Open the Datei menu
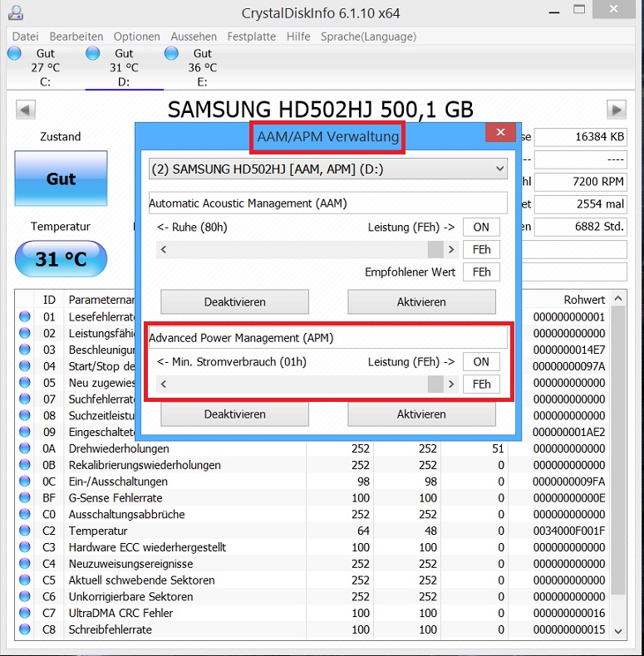Image resolution: width=644 pixels, height=656 pixels. click(25, 37)
